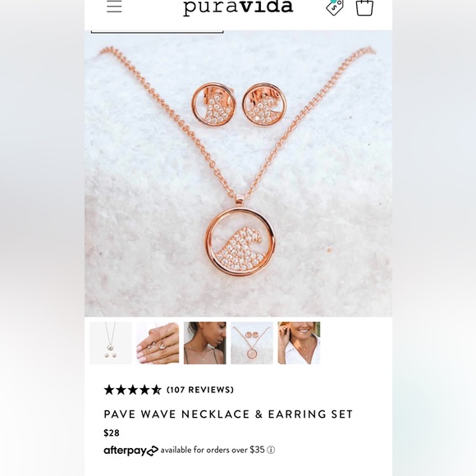Click the Pave Wave Necklace & Earring Set title

click(228, 414)
